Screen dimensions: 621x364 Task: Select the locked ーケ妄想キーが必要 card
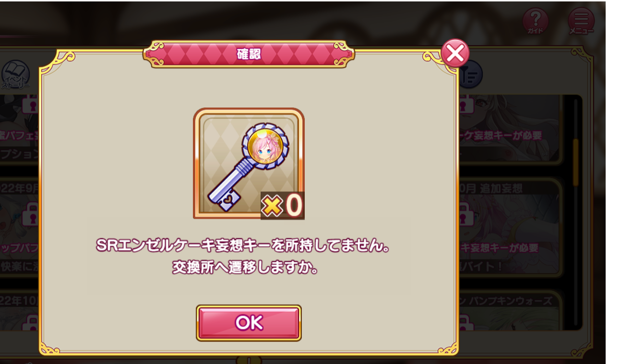(509, 129)
